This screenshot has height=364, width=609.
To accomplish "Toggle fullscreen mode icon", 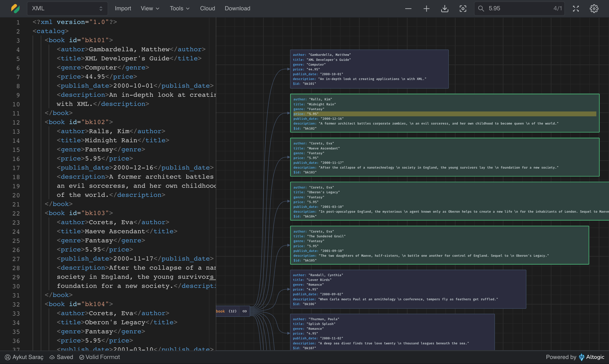I will [x=576, y=9].
